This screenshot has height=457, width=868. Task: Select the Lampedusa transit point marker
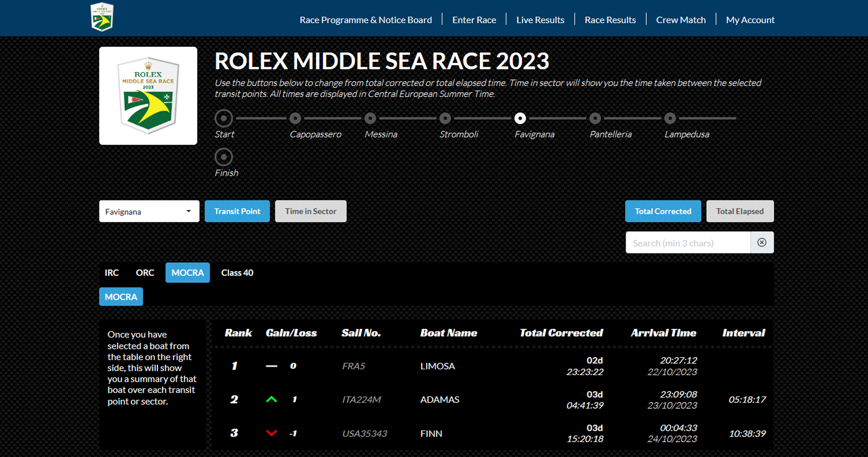[x=670, y=118]
